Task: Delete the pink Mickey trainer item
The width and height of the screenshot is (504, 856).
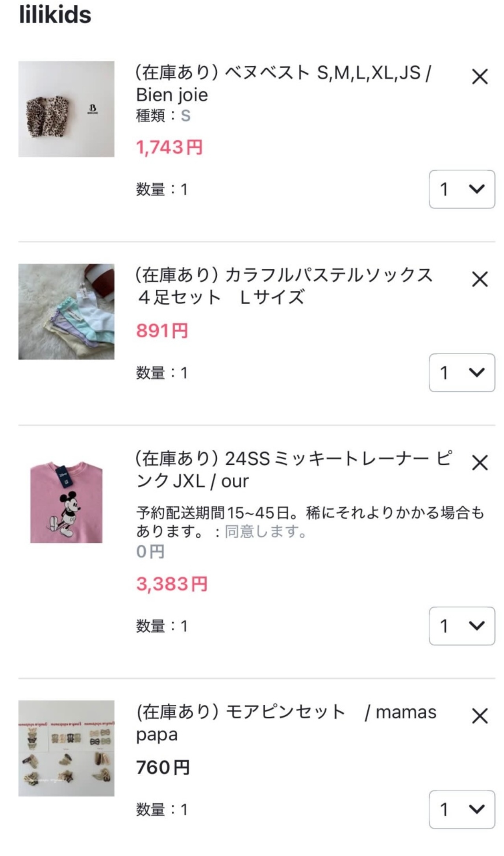Action: [480, 463]
